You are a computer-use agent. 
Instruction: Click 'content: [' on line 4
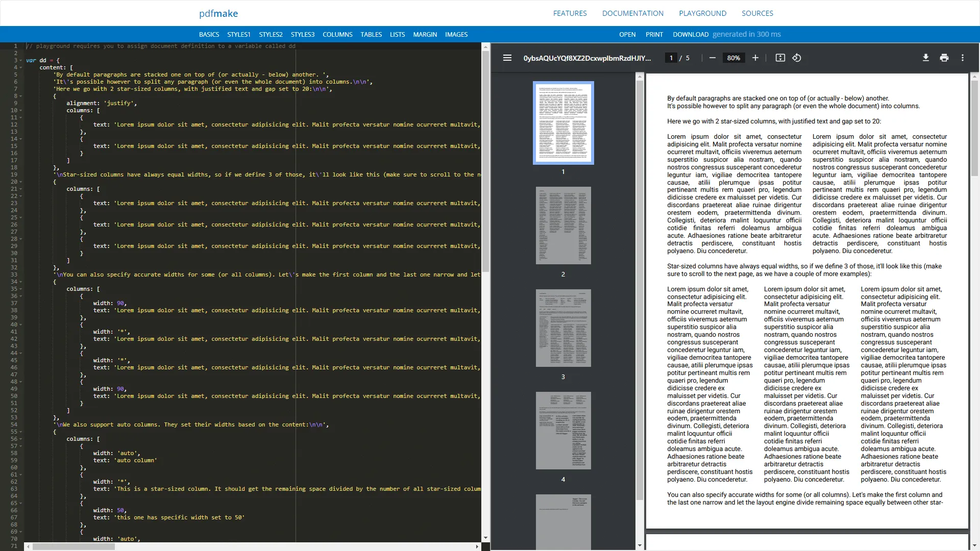[56, 67]
